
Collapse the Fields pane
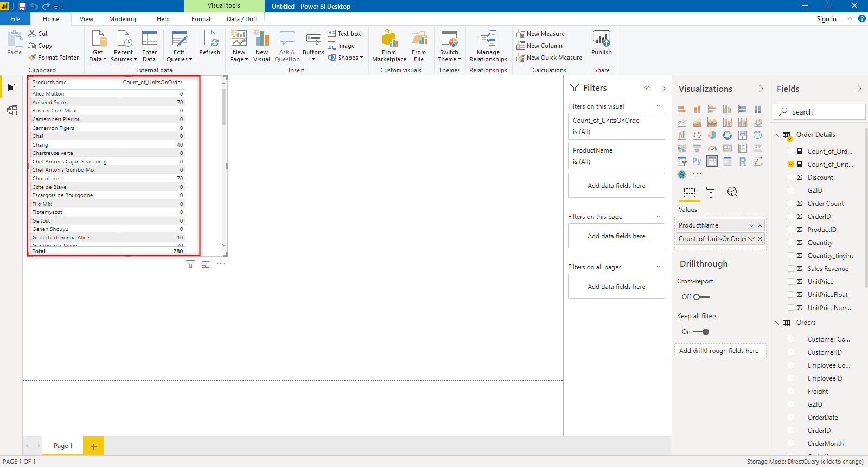click(x=859, y=89)
